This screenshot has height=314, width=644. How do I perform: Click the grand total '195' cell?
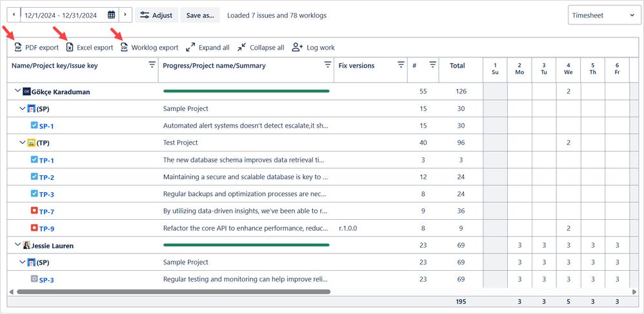click(461, 302)
